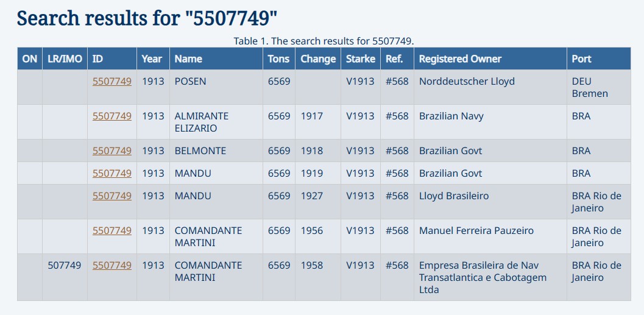Click the Year column header

tap(153, 58)
